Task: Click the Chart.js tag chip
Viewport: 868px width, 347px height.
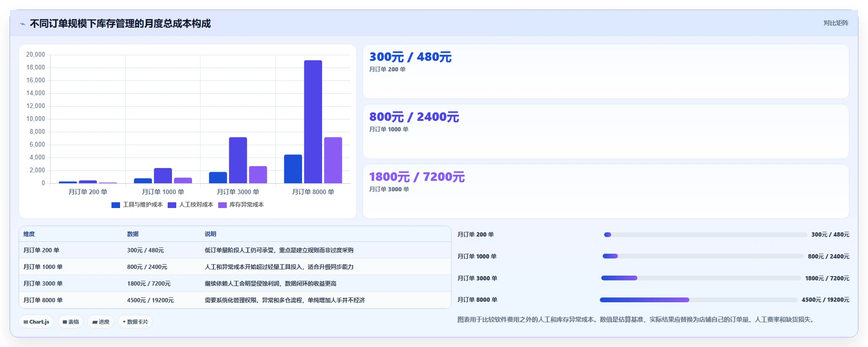Action: 37,322
